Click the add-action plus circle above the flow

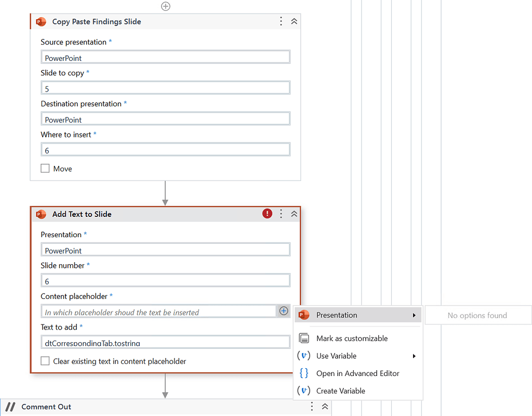[165, 6]
